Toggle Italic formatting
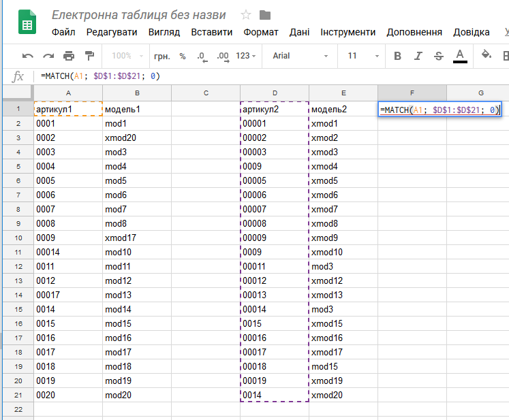509x420 pixels. click(x=418, y=56)
